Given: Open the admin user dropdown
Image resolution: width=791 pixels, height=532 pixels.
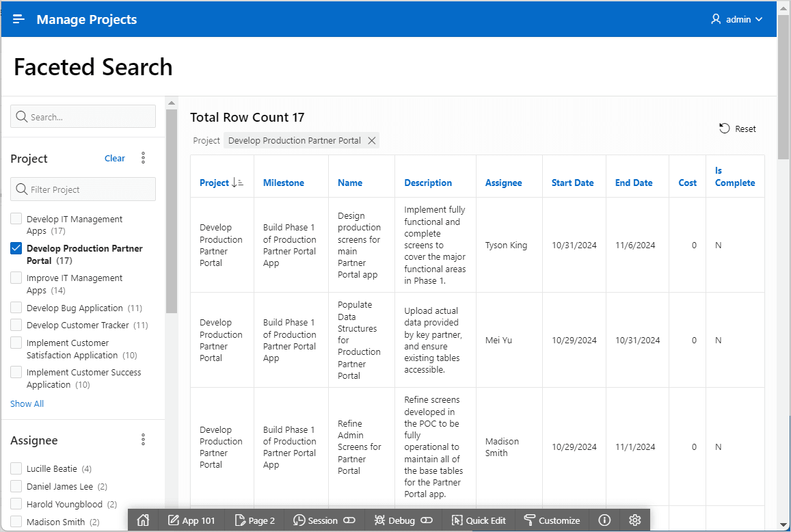Looking at the screenshot, I should 737,19.
